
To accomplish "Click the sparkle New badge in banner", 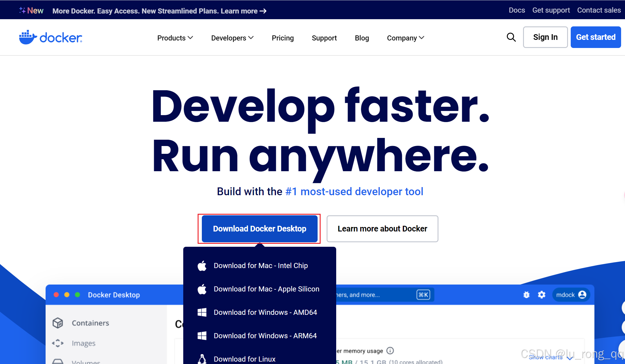I will [31, 10].
